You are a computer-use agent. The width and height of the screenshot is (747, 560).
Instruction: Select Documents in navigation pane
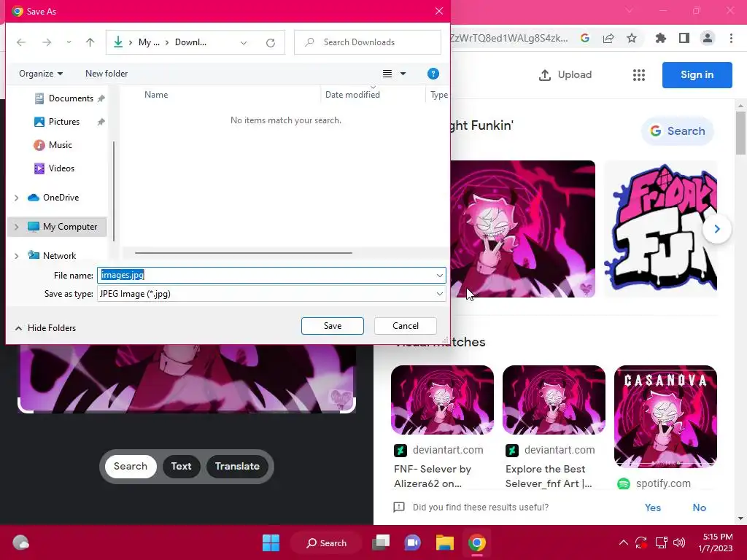(69, 98)
